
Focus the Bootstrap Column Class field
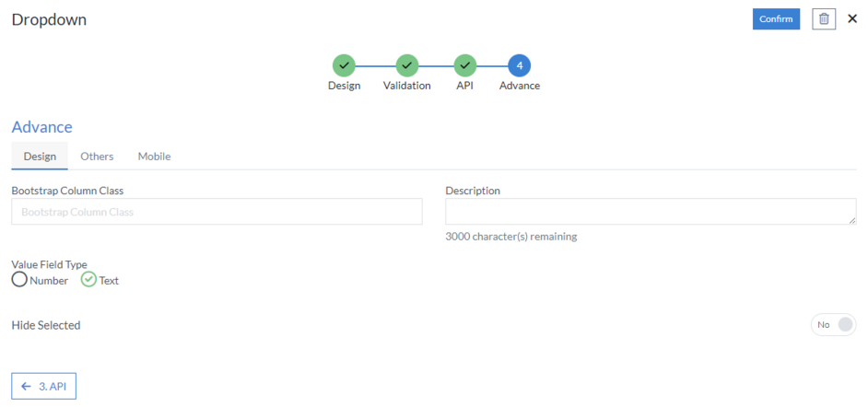[217, 212]
